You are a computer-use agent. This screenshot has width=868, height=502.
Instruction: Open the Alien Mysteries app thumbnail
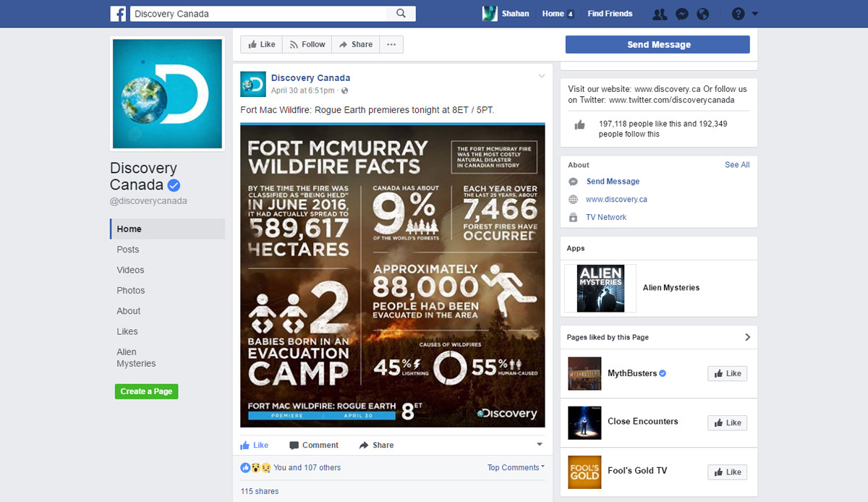pyautogui.click(x=600, y=288)
